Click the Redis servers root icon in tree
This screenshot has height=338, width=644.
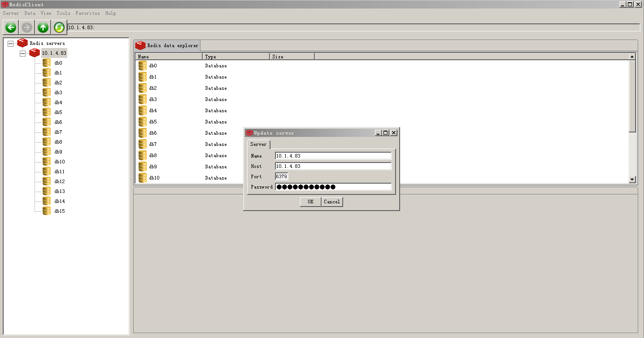22,43
